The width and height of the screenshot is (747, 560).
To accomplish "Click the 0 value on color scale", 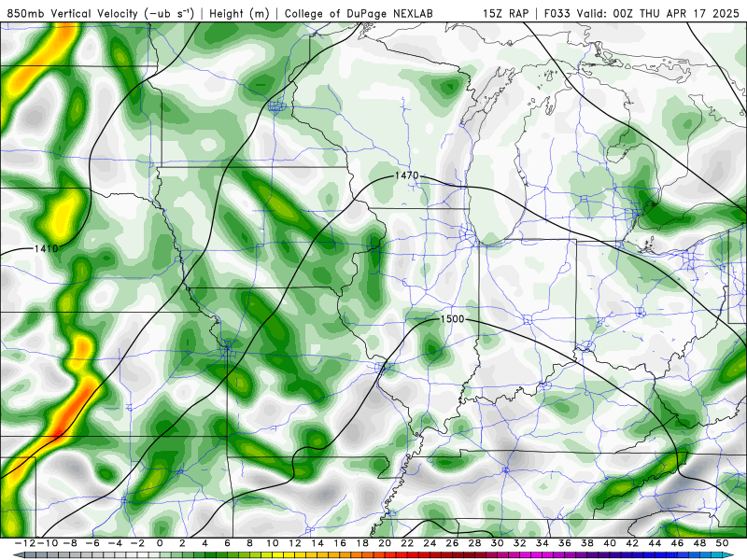I will click(160, 543).
